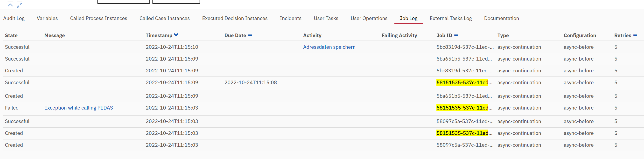The width and height of the screenshot is (644, 159).
Task: Open Called Case Instances tab
Action: (165, 18)
